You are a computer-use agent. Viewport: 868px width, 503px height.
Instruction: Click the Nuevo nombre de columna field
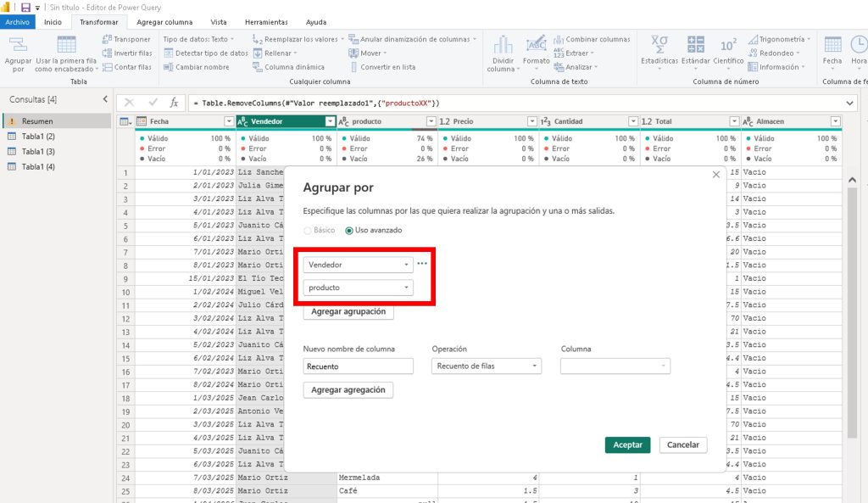click(358, 366)
